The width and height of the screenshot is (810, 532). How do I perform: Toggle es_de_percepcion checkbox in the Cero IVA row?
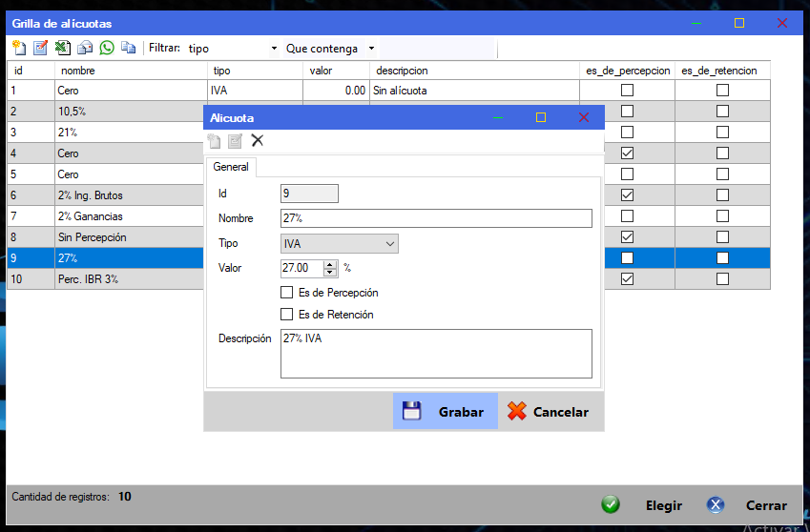coord(627,91)
